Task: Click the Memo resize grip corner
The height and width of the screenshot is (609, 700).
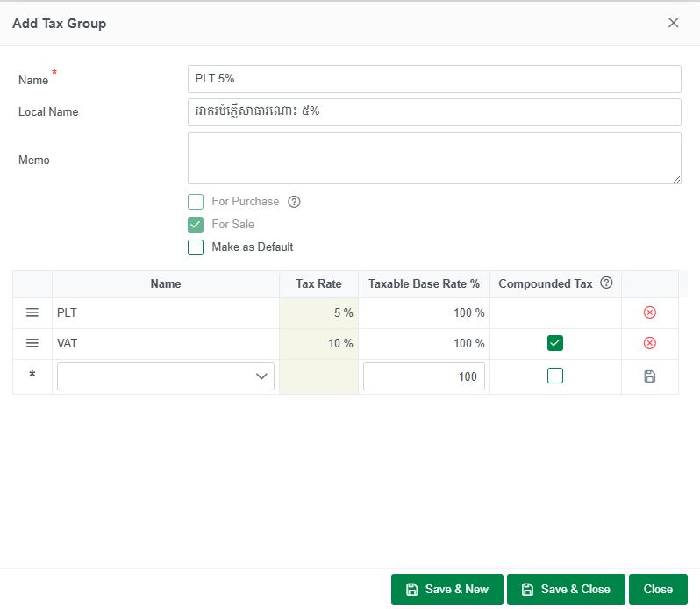Action: click(x=677, y=180)
